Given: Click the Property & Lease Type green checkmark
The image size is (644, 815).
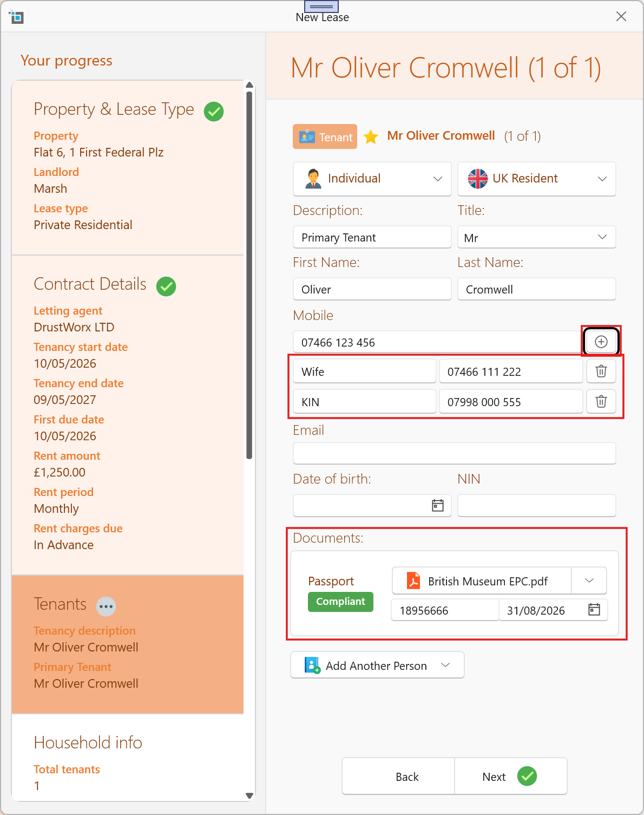Looking at the screenshot, I should tap(214, 112).
